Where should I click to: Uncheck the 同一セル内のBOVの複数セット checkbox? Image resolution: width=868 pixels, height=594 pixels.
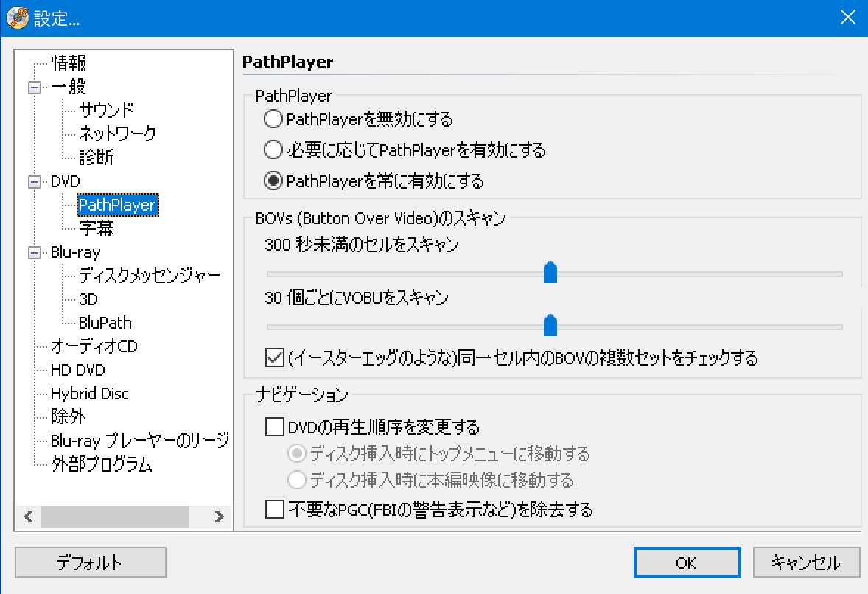(275, 357)
